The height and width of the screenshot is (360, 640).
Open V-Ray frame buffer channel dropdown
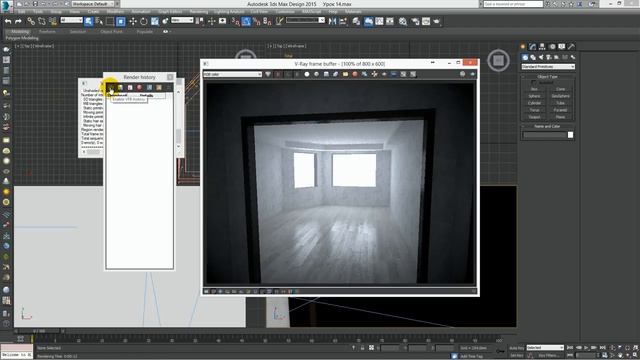(233, 74)
